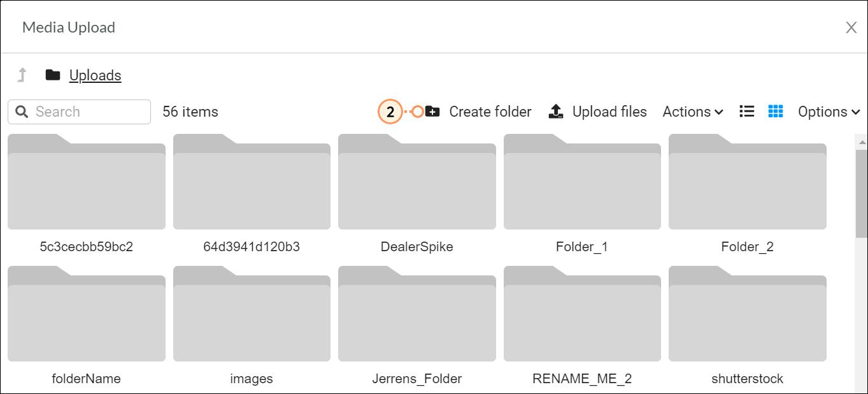Click the up-one-level arrow icon
The width and height of the screenshot is (868, 394).
pos(22,75)
